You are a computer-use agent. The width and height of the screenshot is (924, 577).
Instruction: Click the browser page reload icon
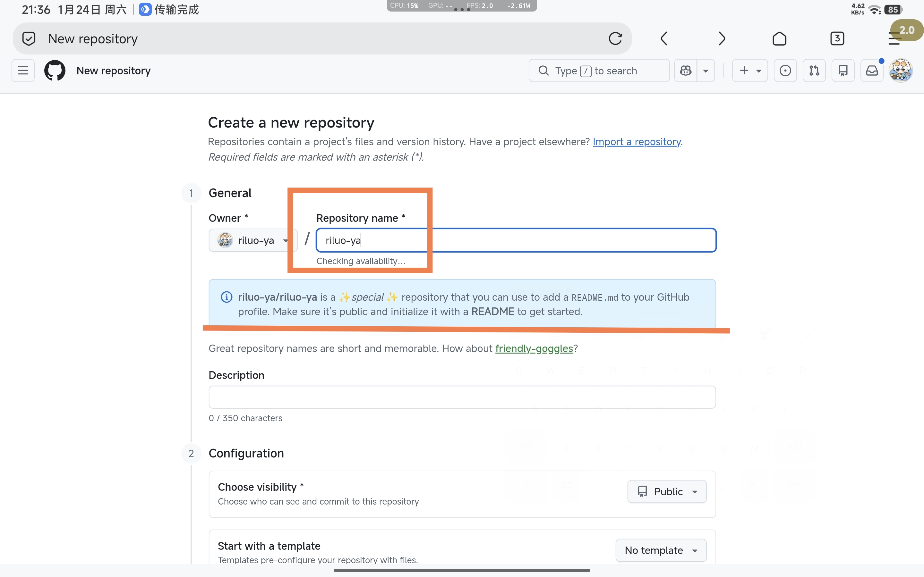(615, 38)
